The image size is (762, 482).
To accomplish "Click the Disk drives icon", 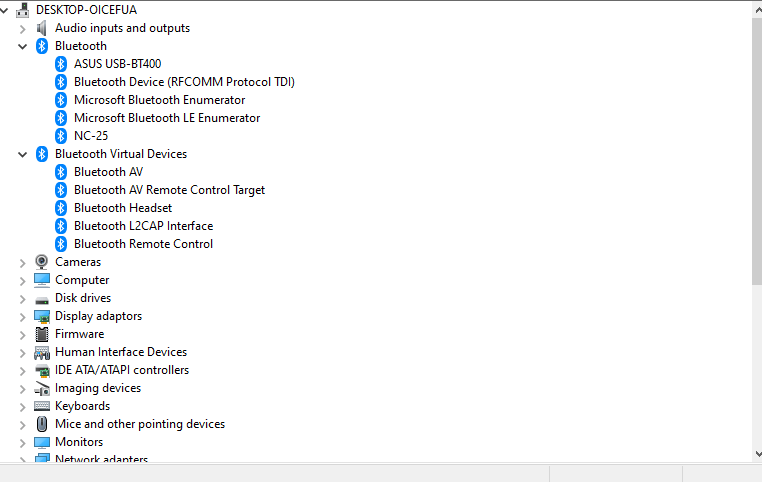I will 42,299.
